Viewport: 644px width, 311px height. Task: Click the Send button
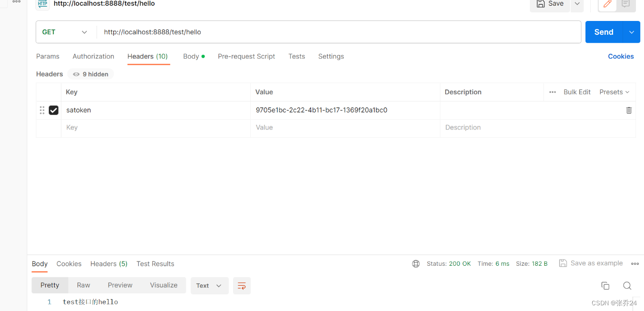pyautogui.click(x=603, y=32)
